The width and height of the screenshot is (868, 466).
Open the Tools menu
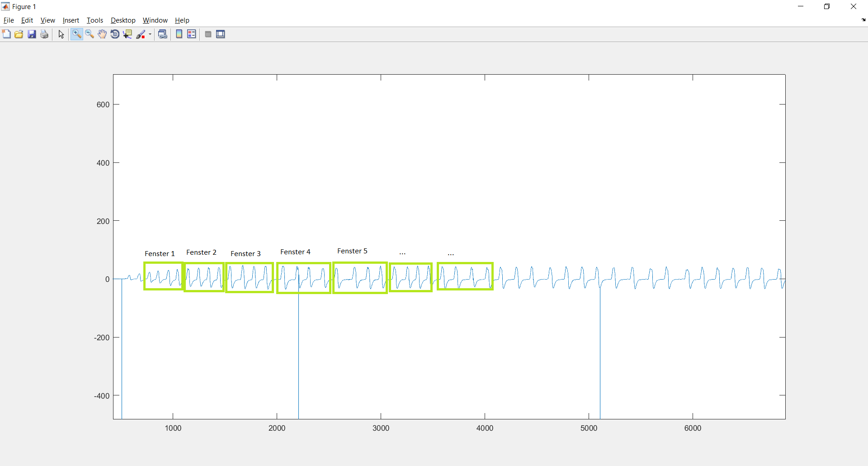coord(94,20)
